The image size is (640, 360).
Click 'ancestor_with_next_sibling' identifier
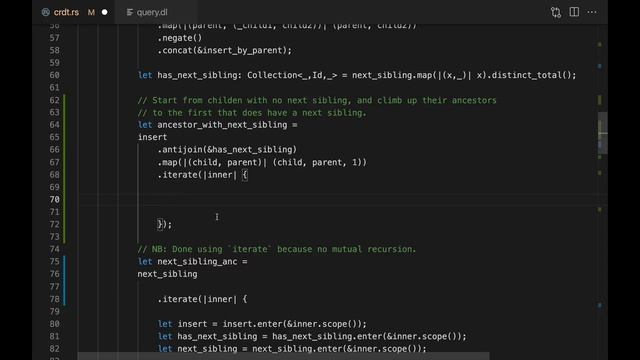click(x=222, y=124)
